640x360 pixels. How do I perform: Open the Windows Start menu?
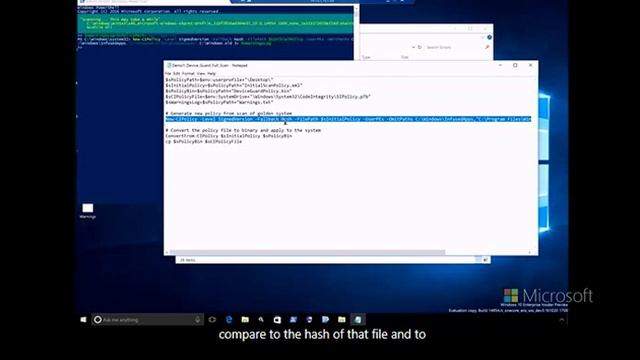tap(83, 320)
